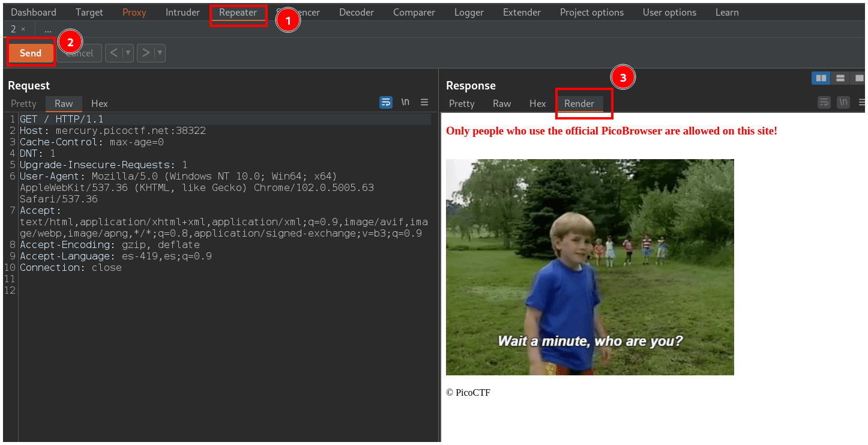Switch to side-by-side split layout
Image resolution: width=868 pixels, height=445 pixels.
pos(821,78)
